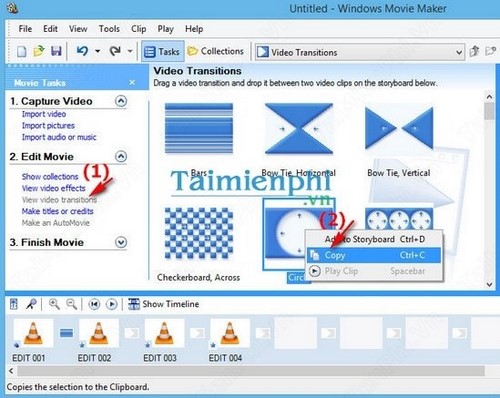Toggle the Tasks pane button

coord(163,52)
